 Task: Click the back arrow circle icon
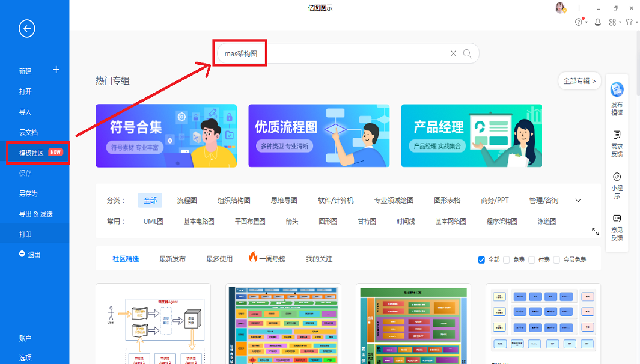(x=27, y=29)
